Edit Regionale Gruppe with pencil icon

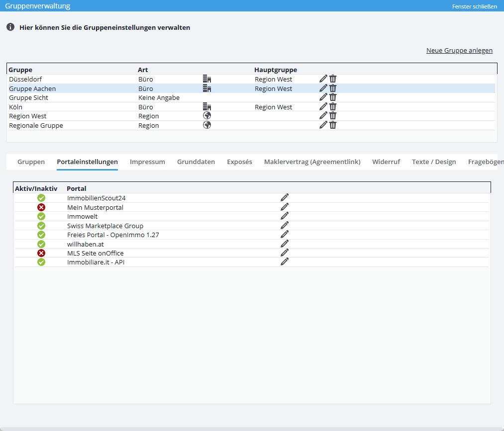(x=323, y=125)
